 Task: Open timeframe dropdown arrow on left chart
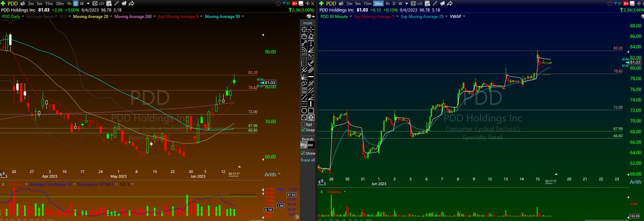(89, 4)
